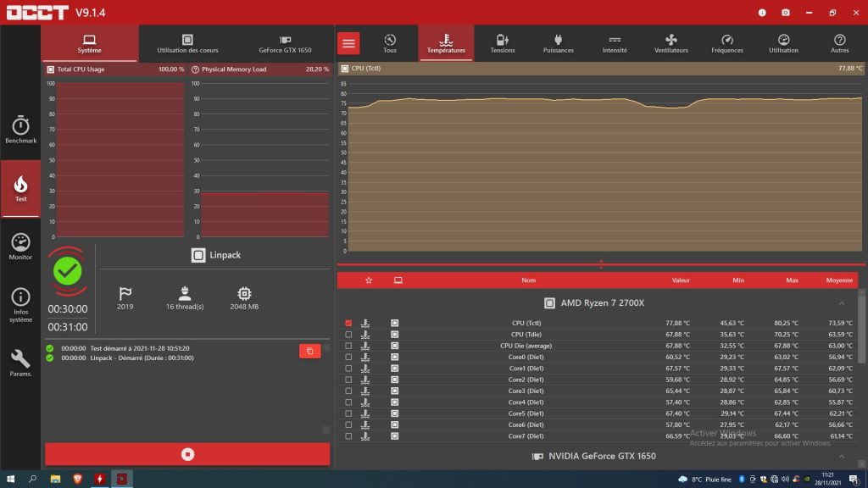The height and width of the screenshot is (488, 868).
Task: Open the Monitor gauge in the sidebar
Action: [x=20, y=247]
